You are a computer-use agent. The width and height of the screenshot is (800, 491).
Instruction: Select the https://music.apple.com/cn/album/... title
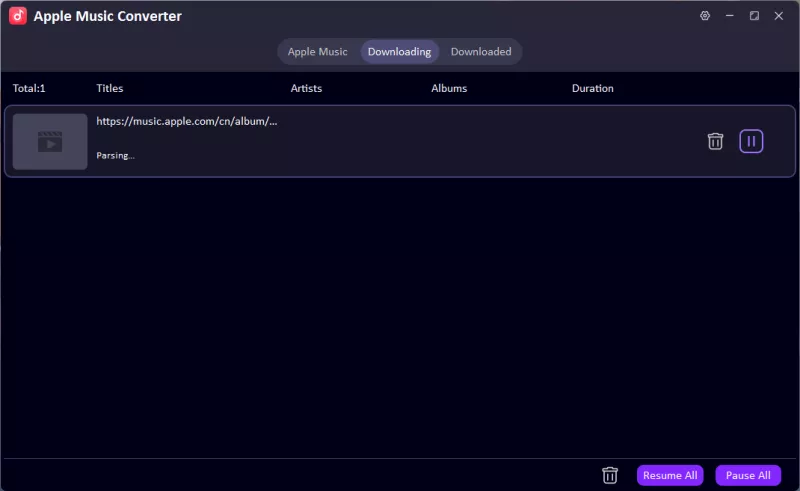coord(187,121)
